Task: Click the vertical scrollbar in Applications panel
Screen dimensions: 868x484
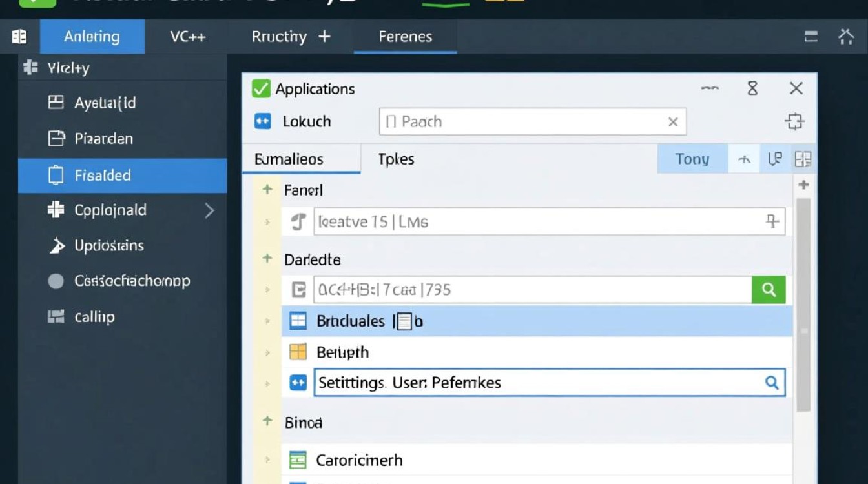Action: 803,303
